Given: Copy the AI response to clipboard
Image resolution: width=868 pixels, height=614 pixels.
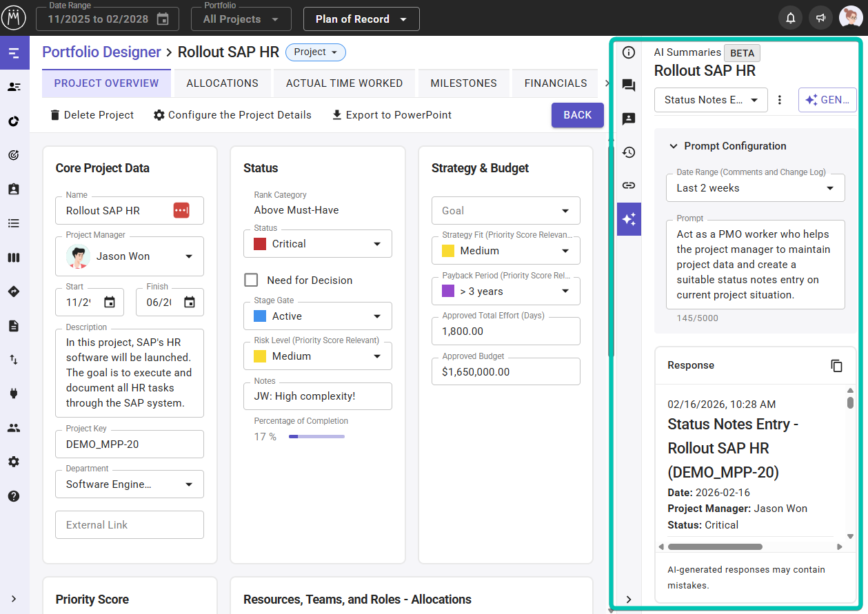Looking at the screenshot, I should [836, 365].
